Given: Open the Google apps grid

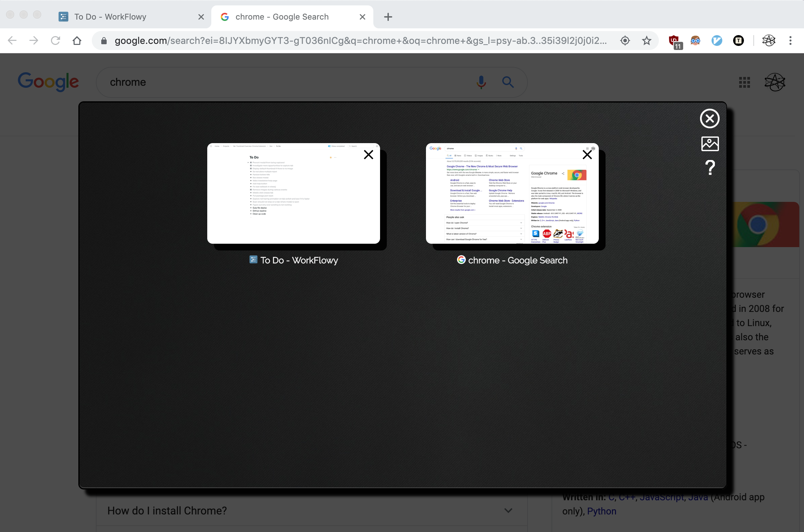Looking at the screenshot, I should (744, 82).
